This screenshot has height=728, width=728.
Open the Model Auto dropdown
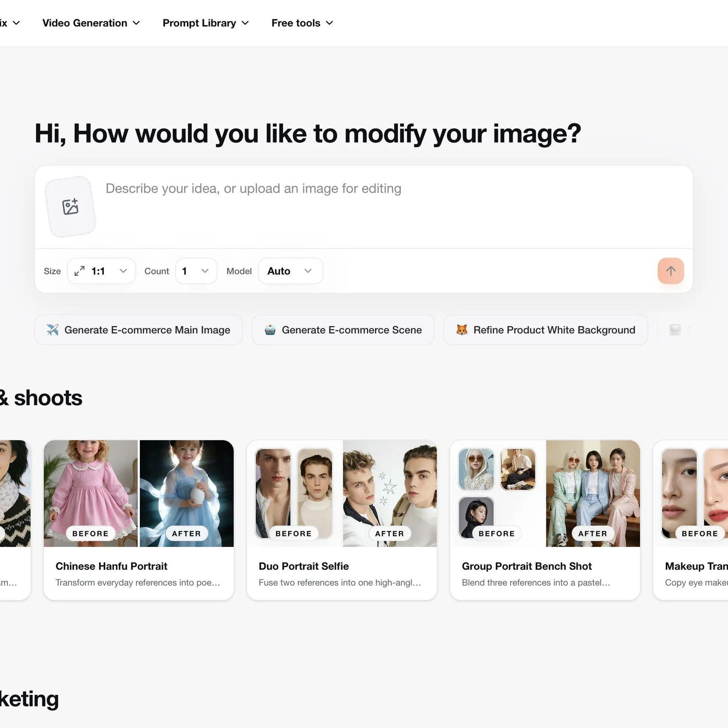tap(290, 271)
